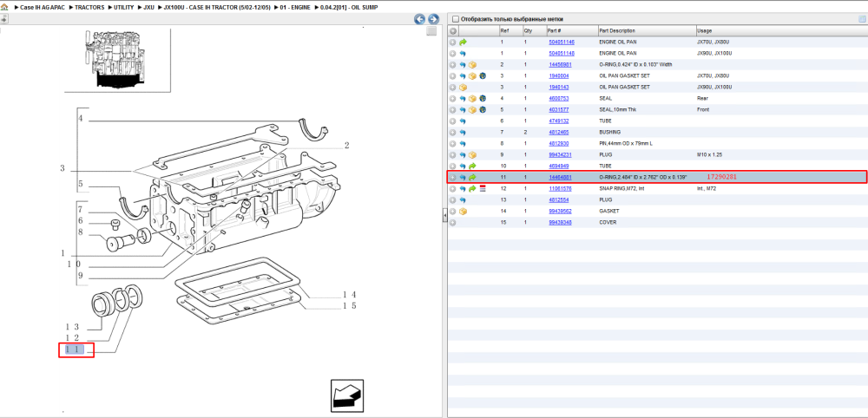Open the Case IH AG APAC breadcrumb
Image resolution: width=868 pixels, height=418 pixels.
tap(43, 9)
